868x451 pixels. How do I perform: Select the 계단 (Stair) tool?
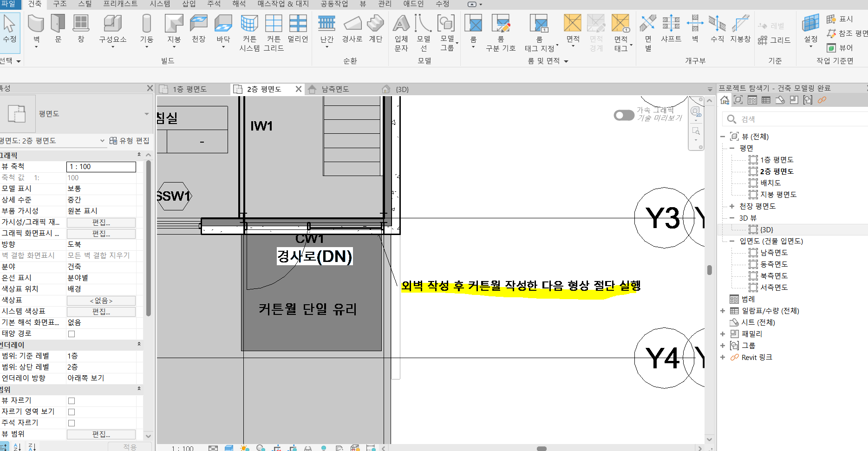(x=375, y=28)
